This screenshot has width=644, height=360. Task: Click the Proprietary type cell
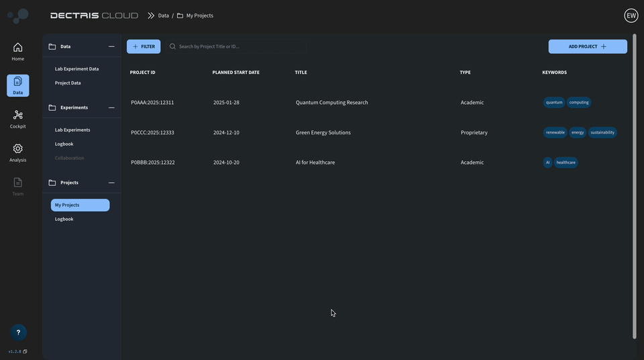pyautogui.click(x=474, y=132)
